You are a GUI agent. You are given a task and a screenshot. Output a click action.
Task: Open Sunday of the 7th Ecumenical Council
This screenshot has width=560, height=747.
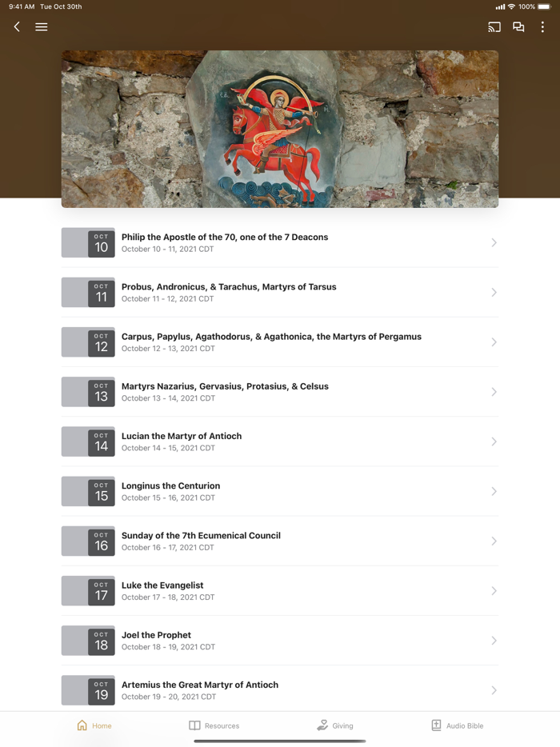(280, 541)
